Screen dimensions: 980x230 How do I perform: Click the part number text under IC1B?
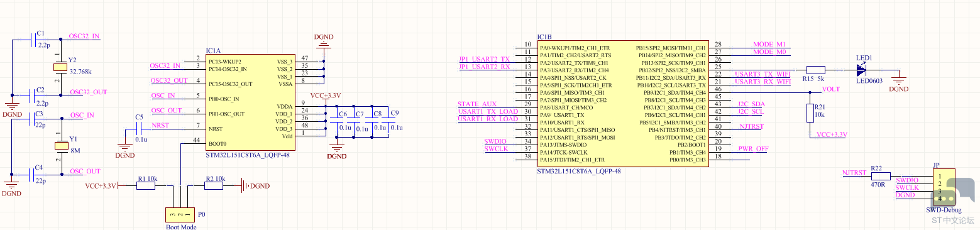point(579,171)
